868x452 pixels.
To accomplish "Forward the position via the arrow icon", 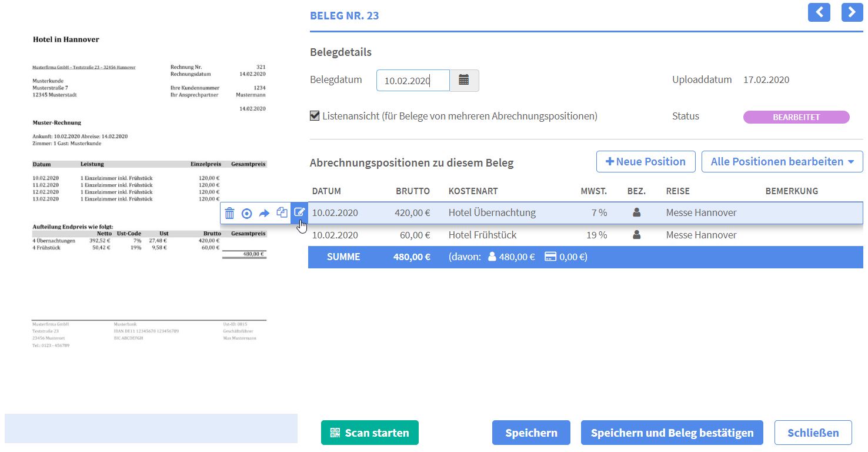I will (x=264, y=213).
